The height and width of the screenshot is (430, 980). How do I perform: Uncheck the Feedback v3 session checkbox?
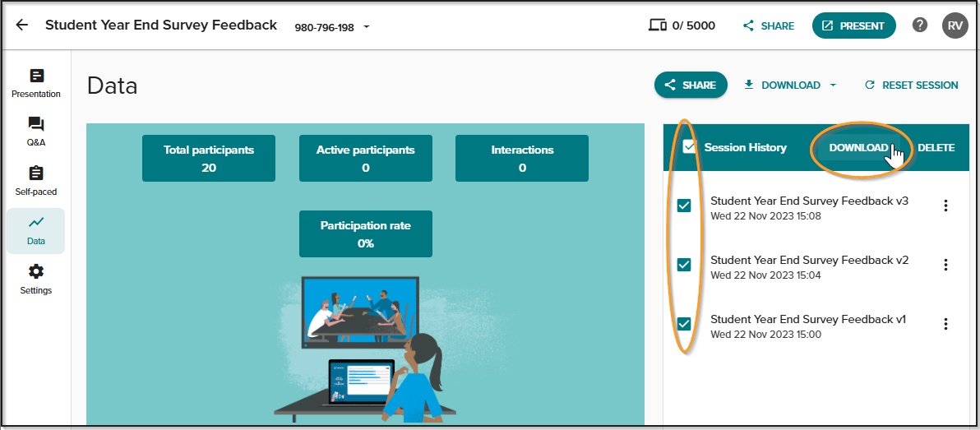(684, 206)
